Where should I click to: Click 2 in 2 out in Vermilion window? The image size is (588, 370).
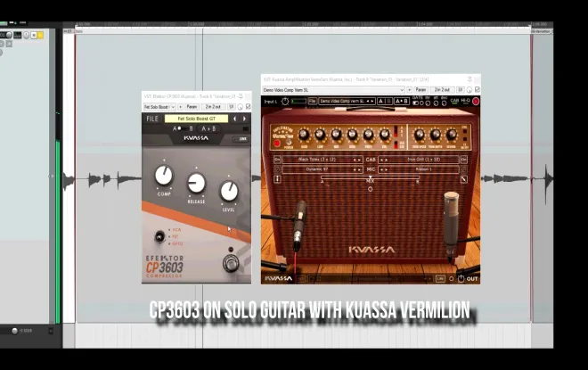click(x=442, y=90)
